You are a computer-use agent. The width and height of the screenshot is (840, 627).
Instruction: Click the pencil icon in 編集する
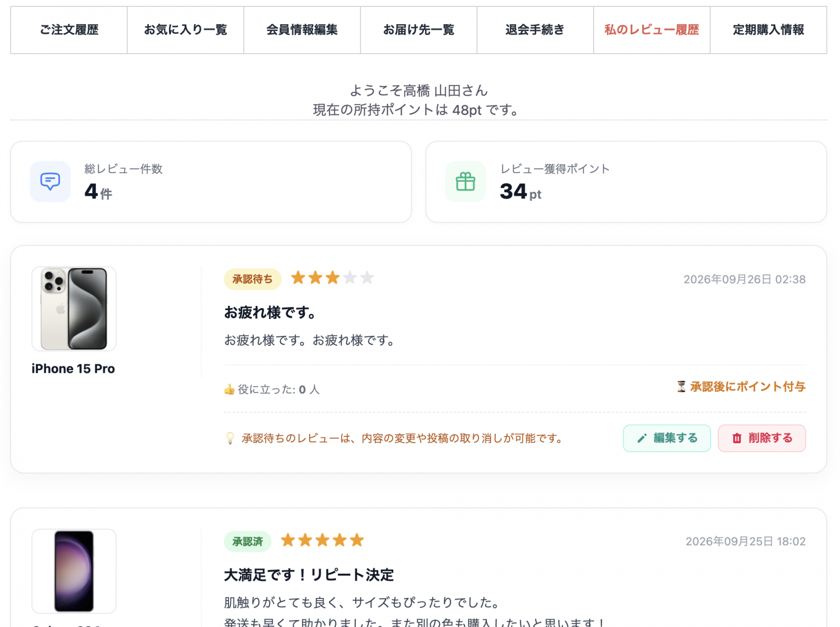tap(642, 439)
